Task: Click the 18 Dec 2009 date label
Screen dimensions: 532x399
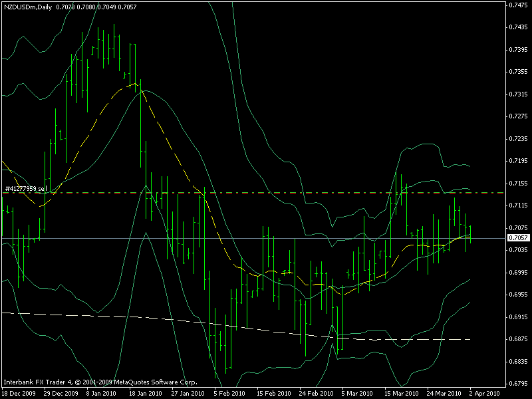Action: (18, 393)
